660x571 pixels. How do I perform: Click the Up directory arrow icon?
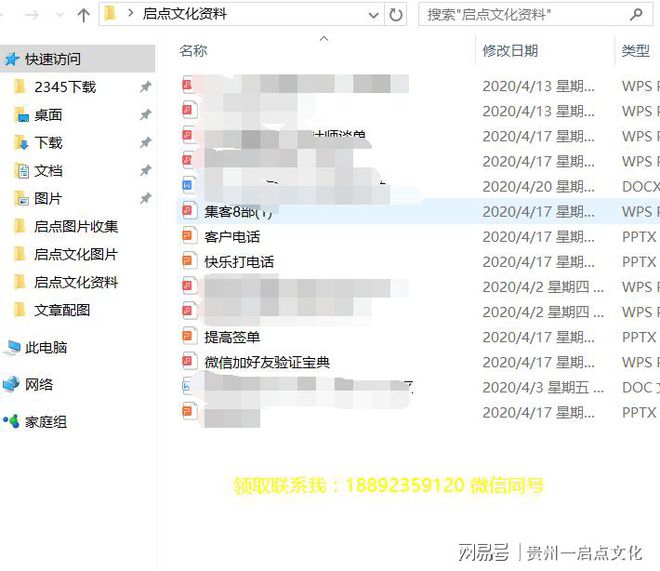[83, 15]
